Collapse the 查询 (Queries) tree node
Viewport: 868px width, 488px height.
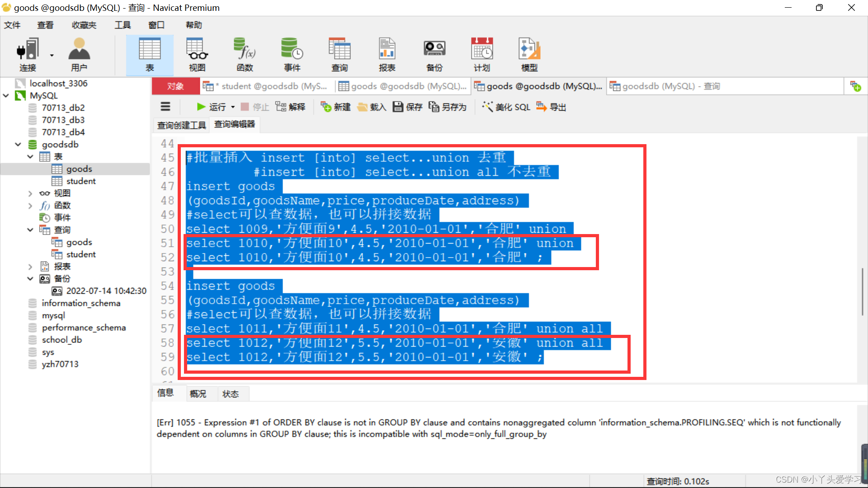(30, 230)
